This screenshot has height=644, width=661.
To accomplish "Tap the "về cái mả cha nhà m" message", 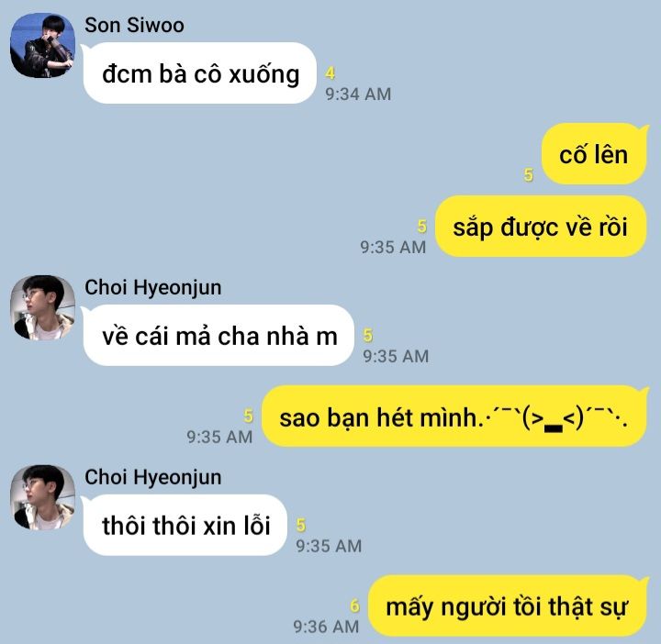I will pyautogui.click(x=218, y=336).
